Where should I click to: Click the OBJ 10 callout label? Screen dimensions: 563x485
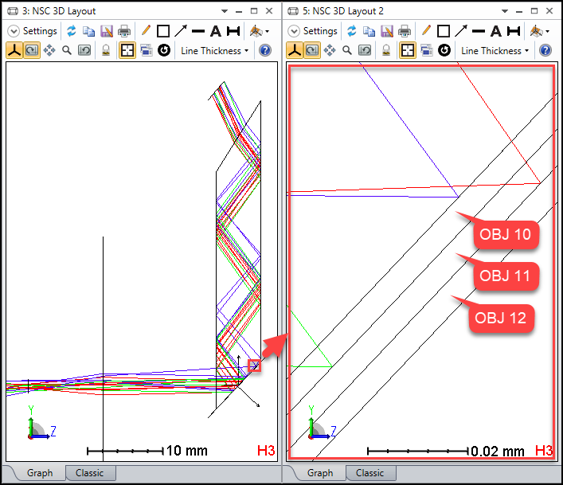point(505,234)
